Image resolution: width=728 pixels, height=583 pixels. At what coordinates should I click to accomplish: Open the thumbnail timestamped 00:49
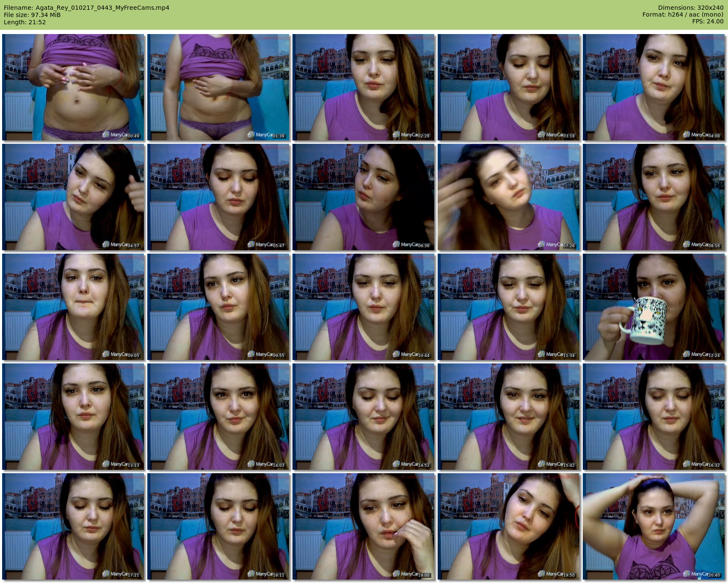(x=73, y=87)
